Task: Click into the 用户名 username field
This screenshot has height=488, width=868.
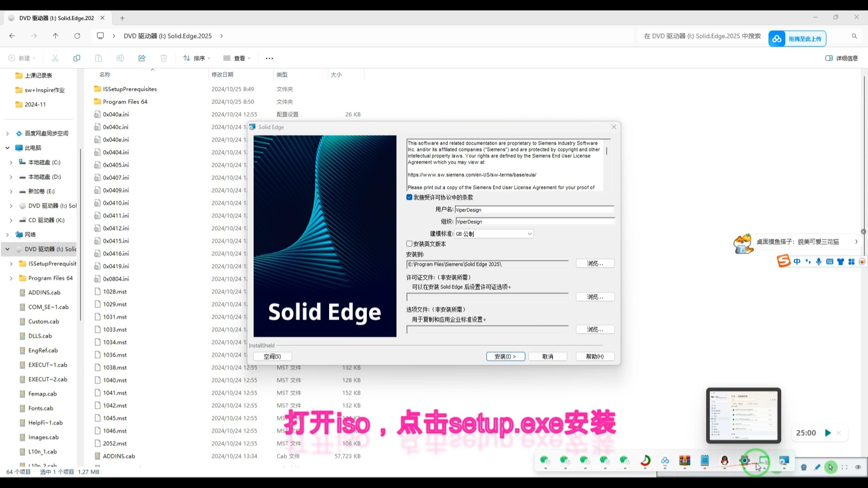Action: coord(534,210)
